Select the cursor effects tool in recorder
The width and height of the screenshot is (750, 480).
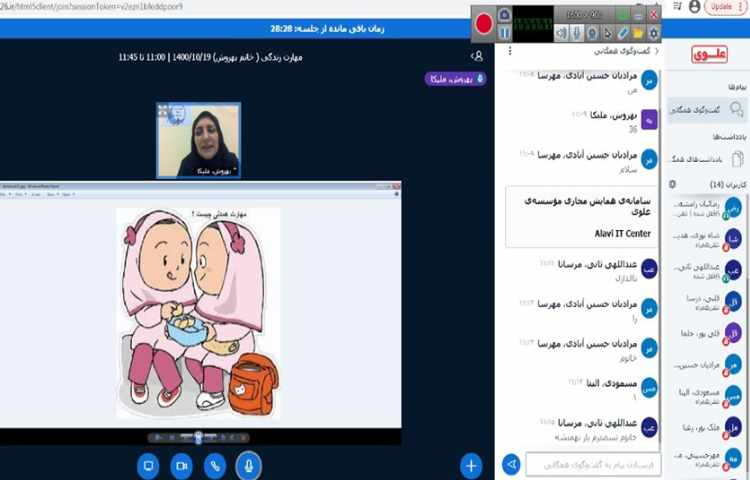coord(607,33)
